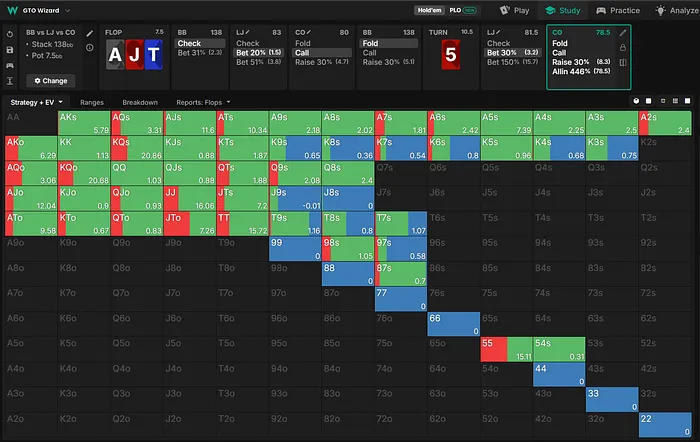Select LJ Bet 20% on the flop
Viewport: 700px width, 442px height.
(x=259, y=53)
